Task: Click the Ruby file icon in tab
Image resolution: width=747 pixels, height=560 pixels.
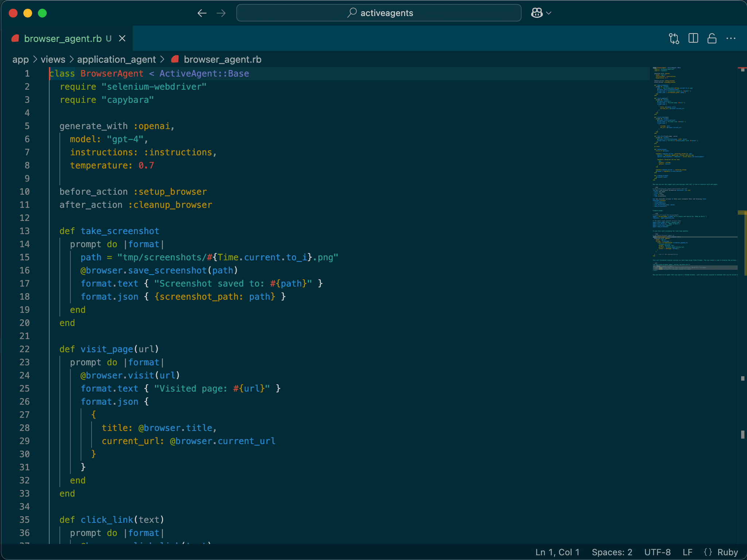Action: pyautogui.click(x=15, y=38)
